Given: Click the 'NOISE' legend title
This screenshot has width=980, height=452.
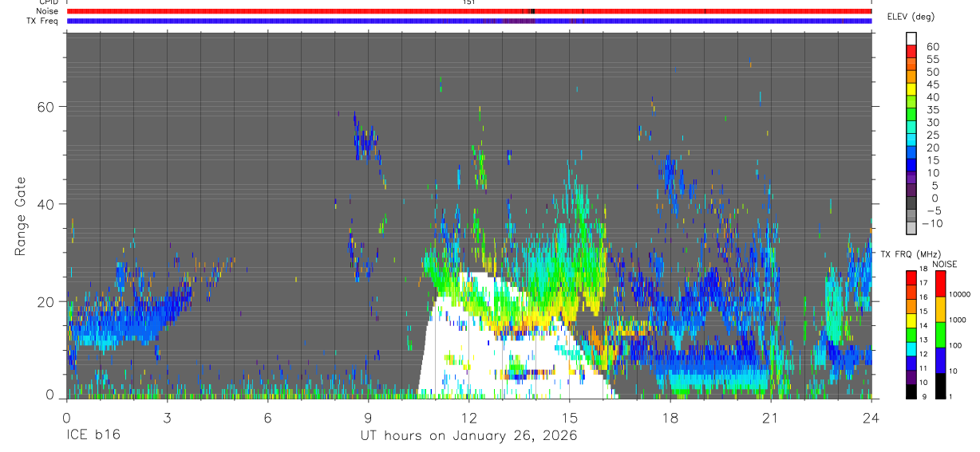Looking at the screenshot, I should [945, 264].
